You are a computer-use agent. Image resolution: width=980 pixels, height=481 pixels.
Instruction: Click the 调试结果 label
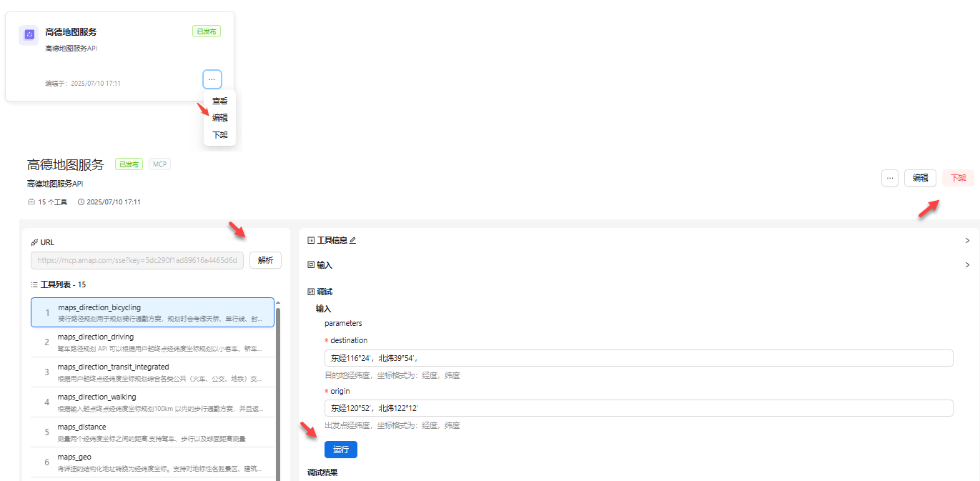point(322,472)
